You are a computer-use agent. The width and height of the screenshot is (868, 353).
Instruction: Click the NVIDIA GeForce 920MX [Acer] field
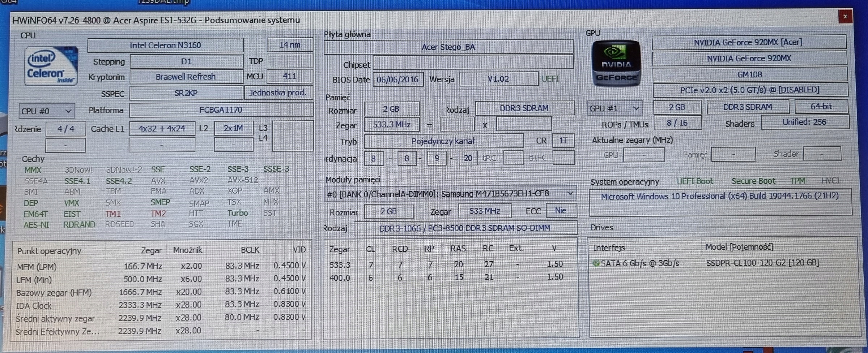tap(748, 43)
